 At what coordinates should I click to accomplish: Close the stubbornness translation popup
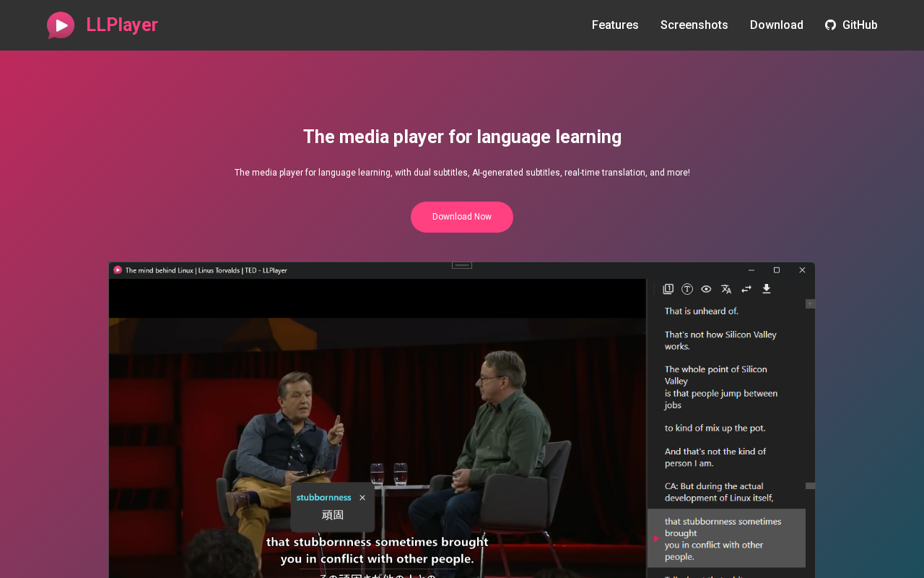pyautogui.click(x=362, y=498)
